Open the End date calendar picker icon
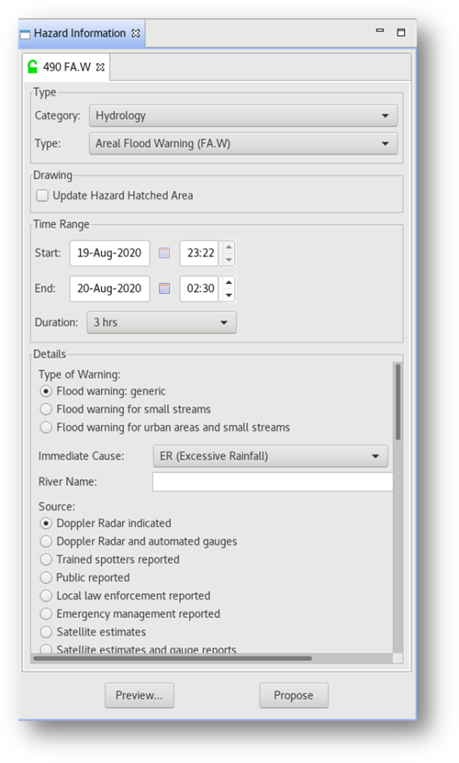Viewport: 459px width, 763px height. click(165, 289)
